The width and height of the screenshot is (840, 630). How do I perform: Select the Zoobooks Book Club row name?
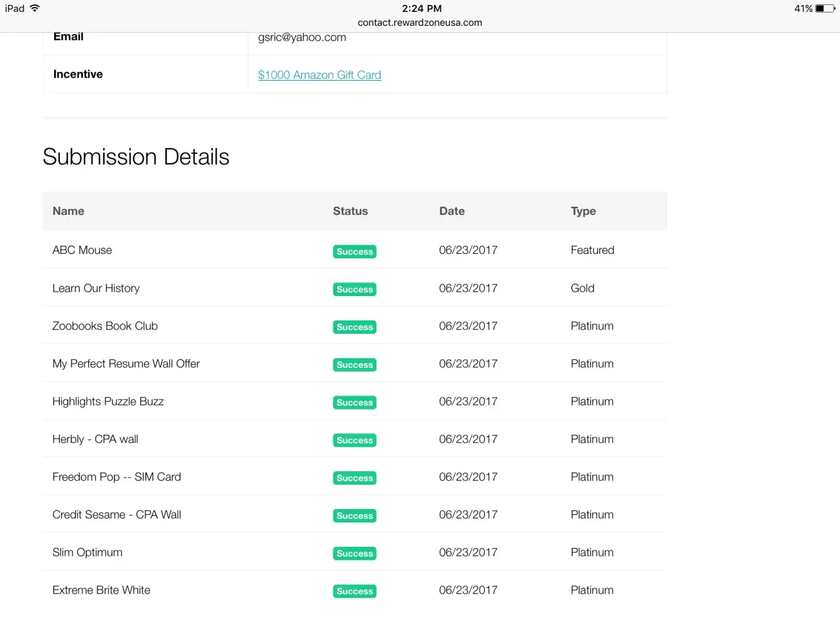pyautogui.click(x=105, y=326)
